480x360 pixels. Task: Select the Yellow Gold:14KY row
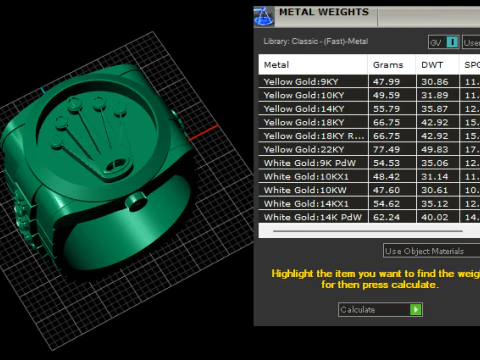(x=369, y=109)
